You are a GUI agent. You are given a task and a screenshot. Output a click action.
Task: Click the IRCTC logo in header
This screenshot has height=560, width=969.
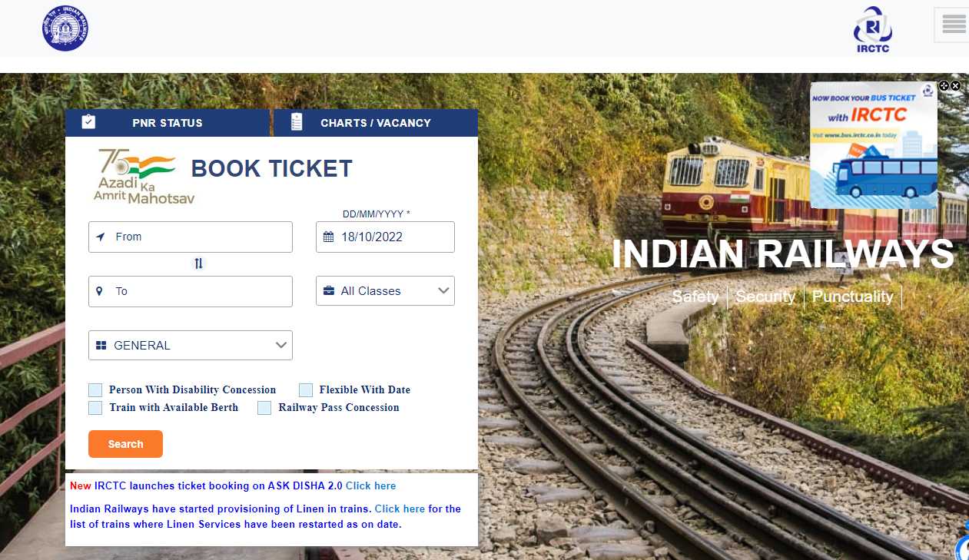tap(873, 30)
